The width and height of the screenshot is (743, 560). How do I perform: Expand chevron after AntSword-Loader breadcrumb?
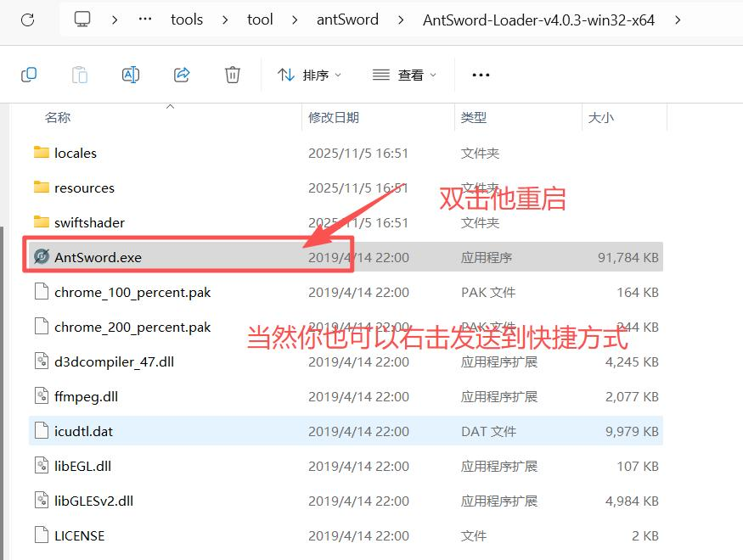[x=678, y=20]
